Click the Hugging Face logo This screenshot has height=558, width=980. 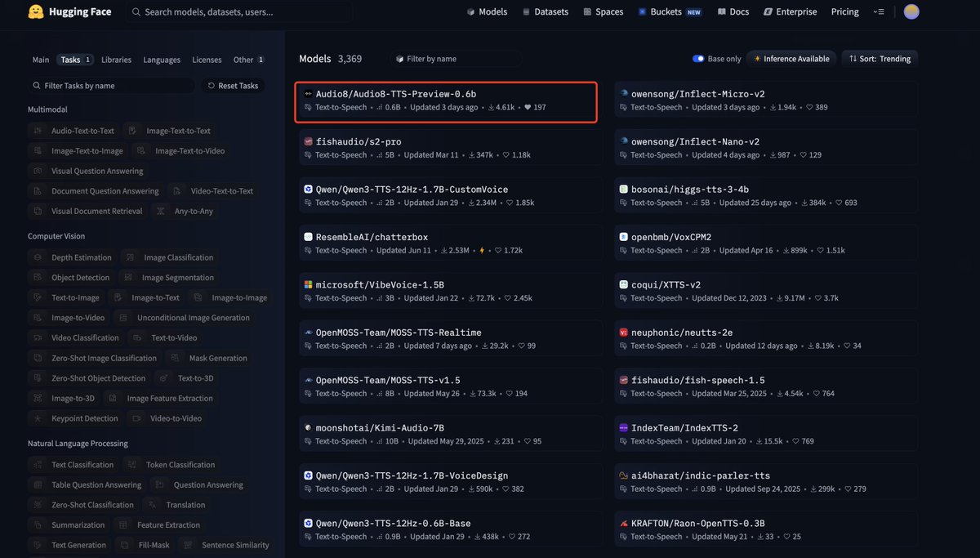[69, 11]
